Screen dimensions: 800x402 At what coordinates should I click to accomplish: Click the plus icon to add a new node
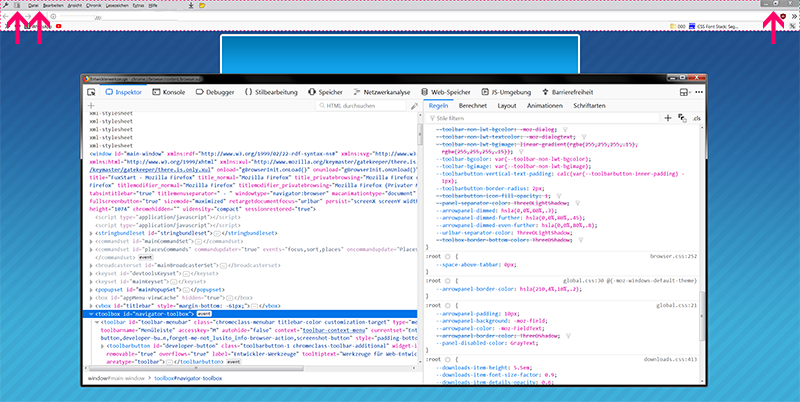tap(91, 104)
